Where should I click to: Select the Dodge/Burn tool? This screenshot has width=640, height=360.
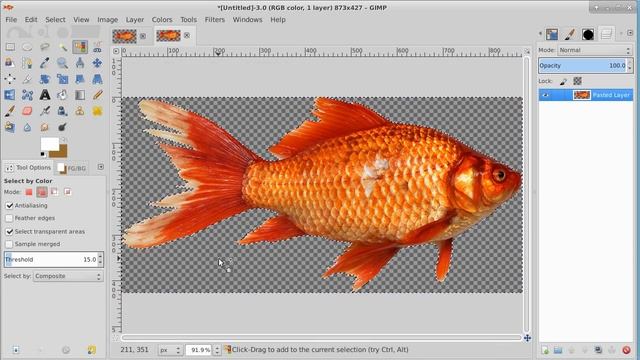pyautogui.click(x=62, y=127)
